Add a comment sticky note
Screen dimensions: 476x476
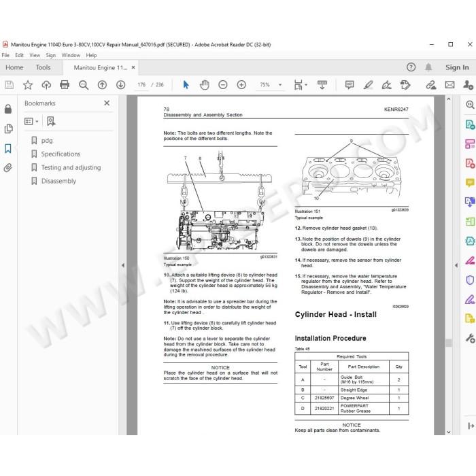(350, 85)
